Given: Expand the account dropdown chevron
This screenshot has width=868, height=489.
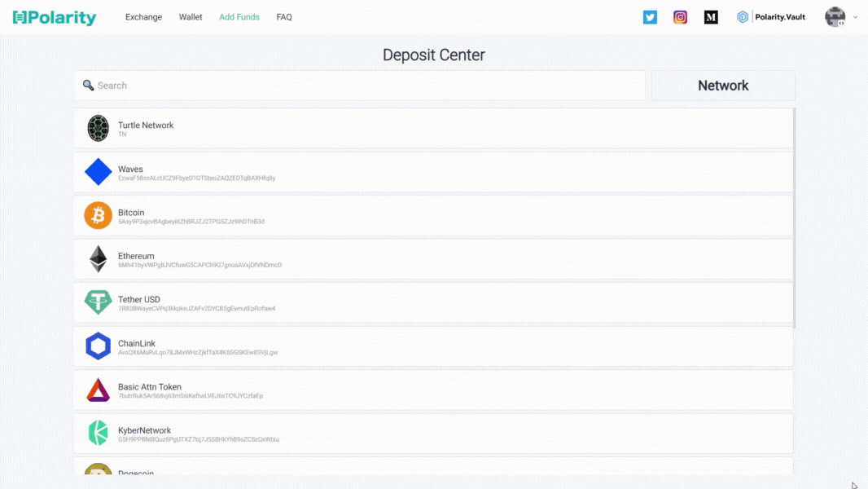Looking at the screenshot, I should click(855, 17).
